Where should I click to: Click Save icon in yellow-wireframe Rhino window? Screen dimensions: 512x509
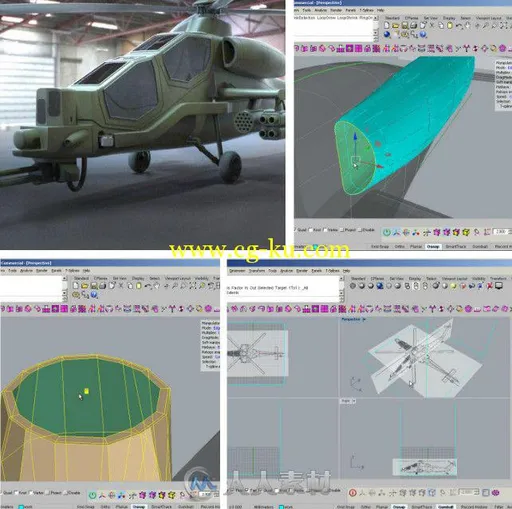[94, 286]
